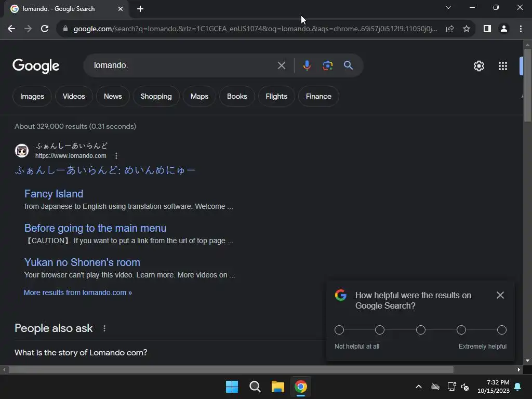Image resolution: width=532 pixels, height=399 pixels.
Task: Open options for the lomando.com result
Action: tap(116, 156)
